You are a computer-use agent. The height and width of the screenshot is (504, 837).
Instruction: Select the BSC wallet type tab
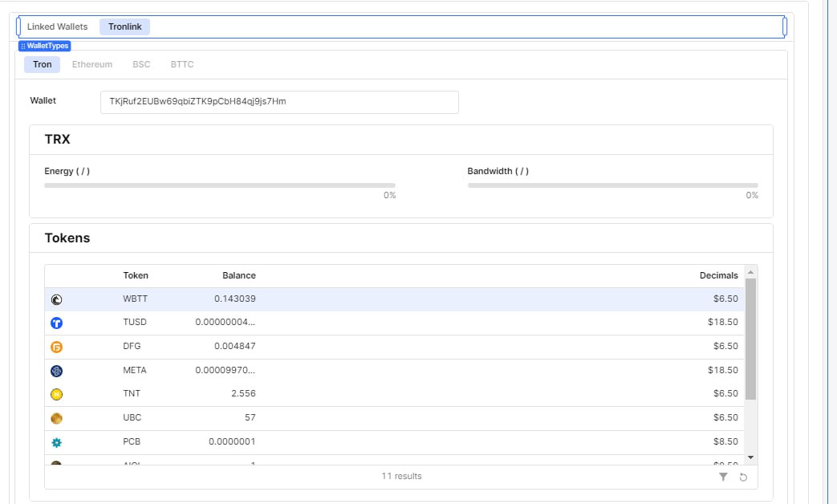pos(141,64)
